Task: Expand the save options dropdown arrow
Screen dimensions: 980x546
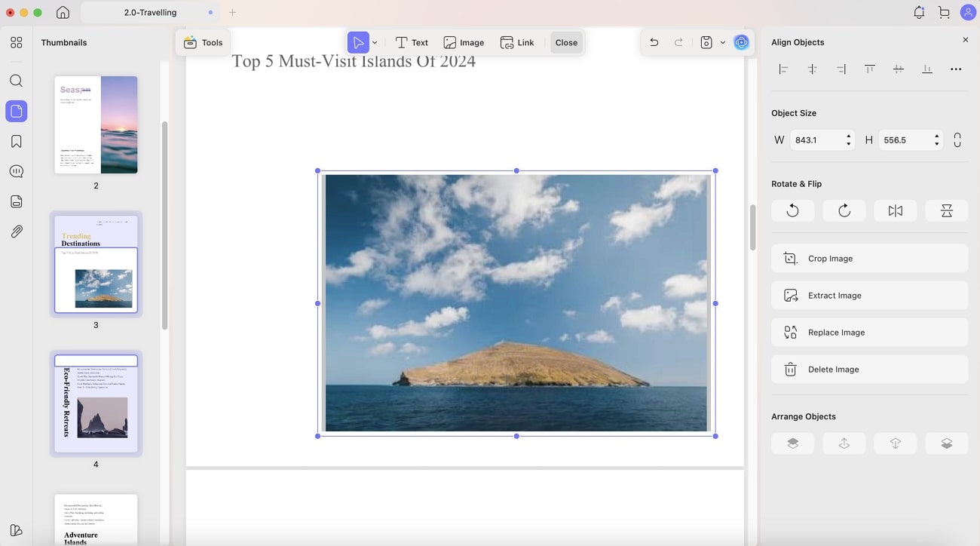Action: 722,43
